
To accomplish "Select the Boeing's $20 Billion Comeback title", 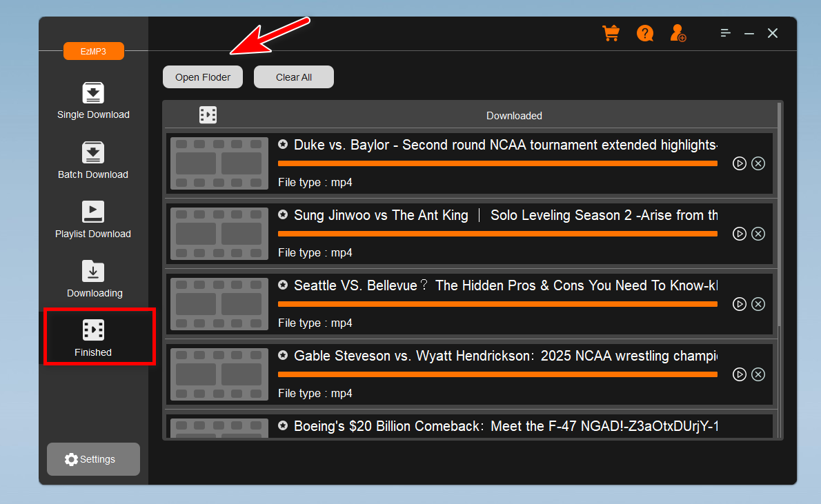I will tap(506, 426).
